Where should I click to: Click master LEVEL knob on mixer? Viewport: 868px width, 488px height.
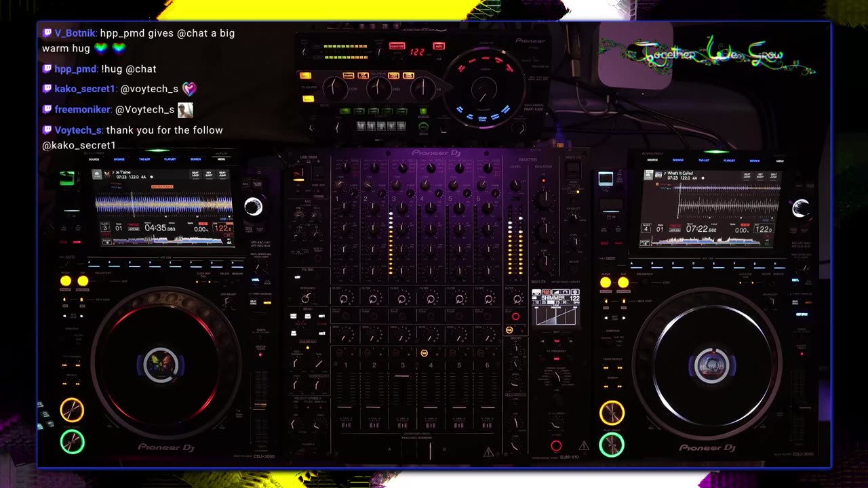coord(515,184)
